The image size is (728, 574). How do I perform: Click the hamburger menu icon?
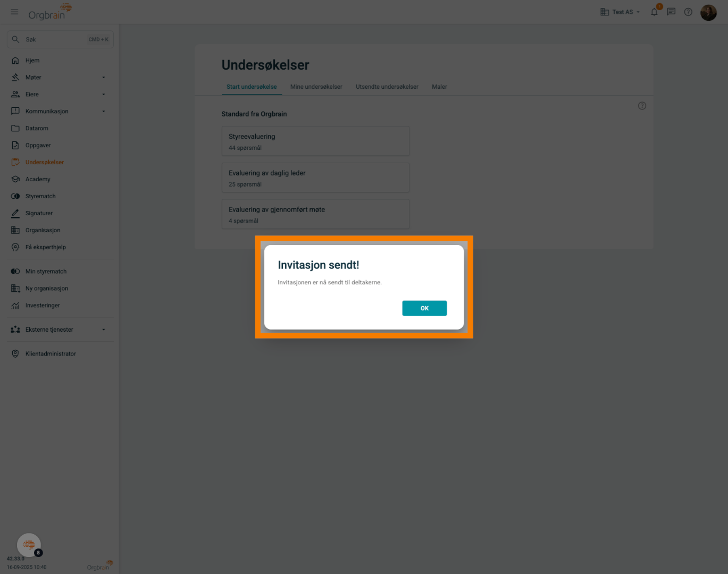pos(14,12)
